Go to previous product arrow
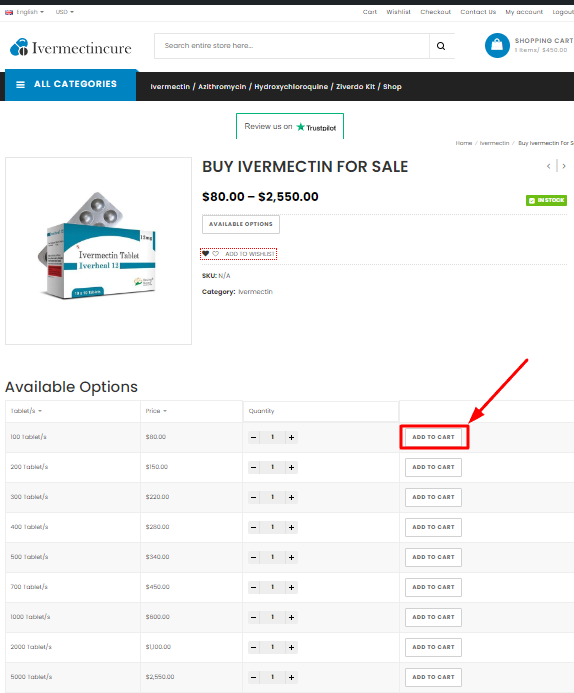The width and height of the screenshot is (574, 693). (x=549, y=166)
